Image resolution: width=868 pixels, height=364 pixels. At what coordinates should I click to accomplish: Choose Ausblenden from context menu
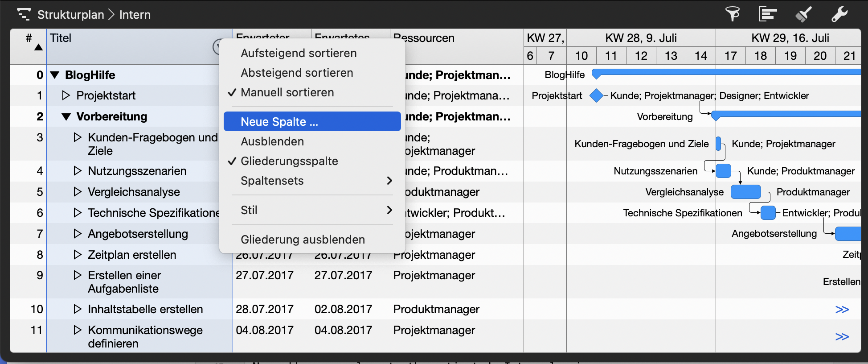click(272, 141)
